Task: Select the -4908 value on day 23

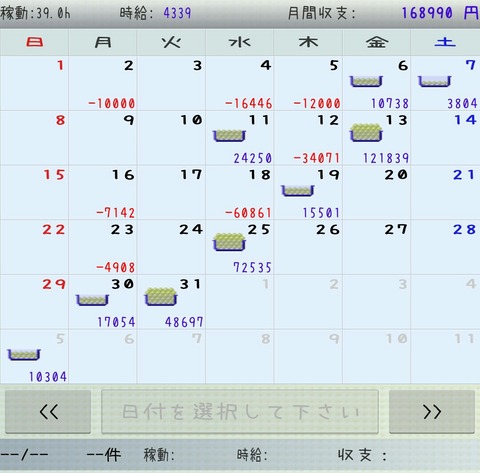Action: [x=116, y=267]
